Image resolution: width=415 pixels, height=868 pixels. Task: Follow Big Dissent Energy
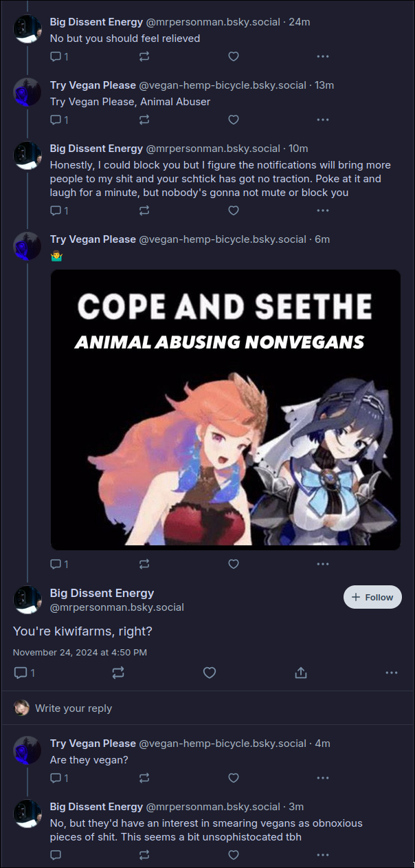(372, 597)
